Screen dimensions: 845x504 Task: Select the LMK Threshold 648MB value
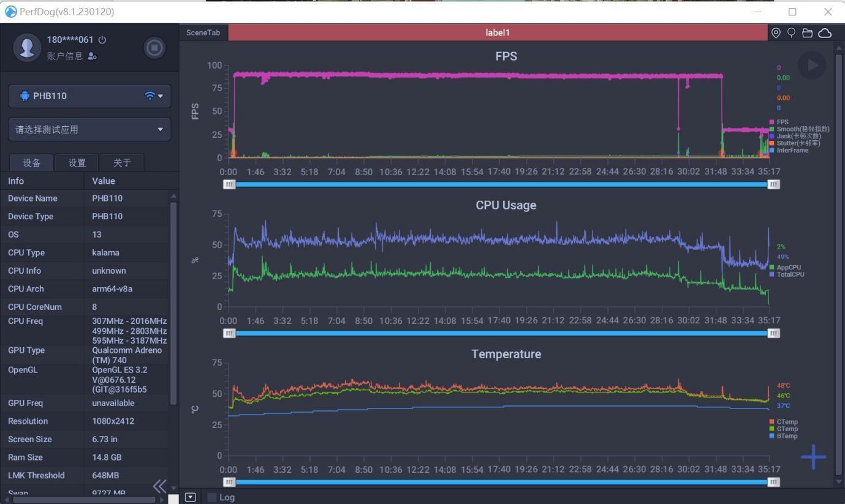[105, 475]
